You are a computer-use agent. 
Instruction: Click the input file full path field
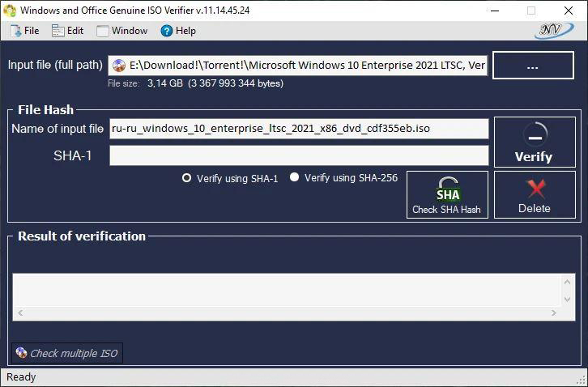tap(298, 66)
